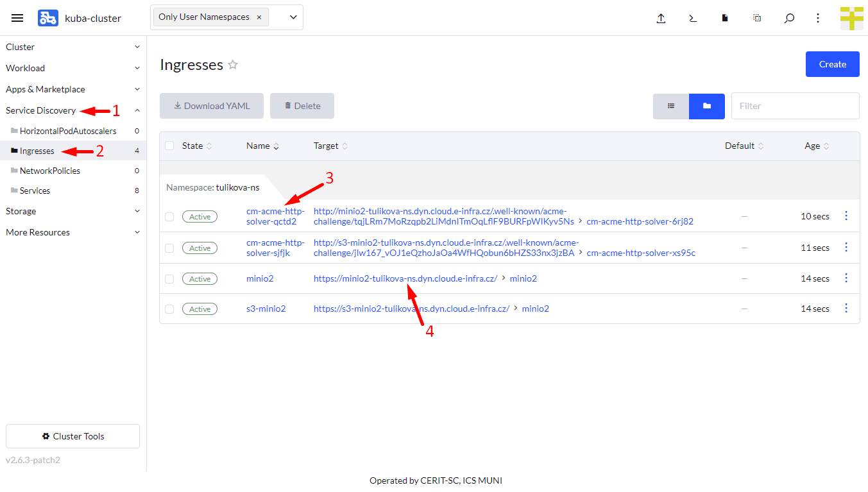Open Services in the sidebar

pyautogui.click(x=35, y=191)
